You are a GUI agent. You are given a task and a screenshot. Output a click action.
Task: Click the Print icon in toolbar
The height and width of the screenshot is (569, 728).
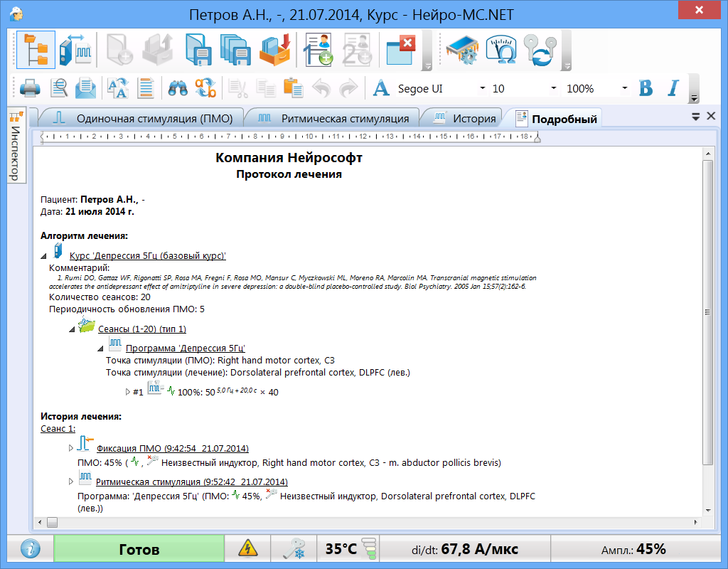[x=29, y=88]
